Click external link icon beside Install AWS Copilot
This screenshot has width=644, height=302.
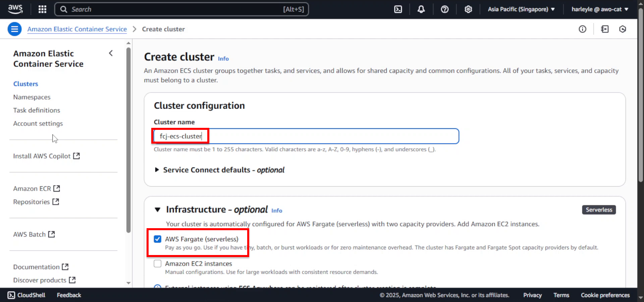76,156
